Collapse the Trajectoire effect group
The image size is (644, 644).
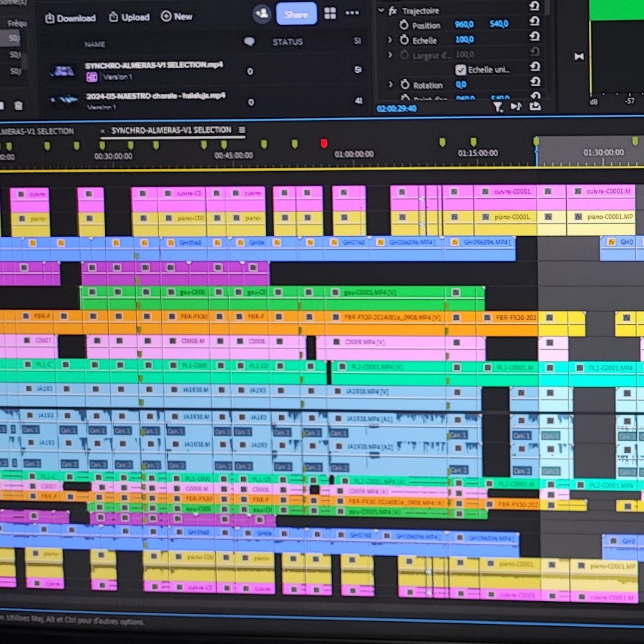point(380,11)
